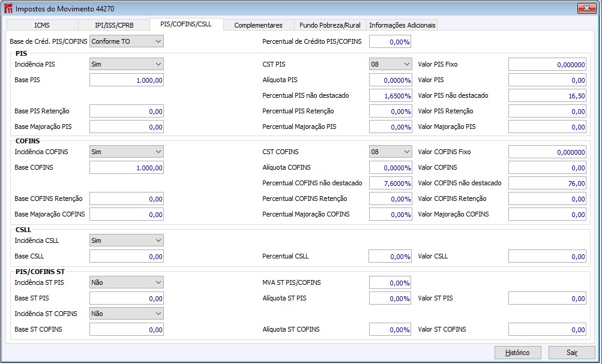Switch to the ICMS tab

click(42, 25)
